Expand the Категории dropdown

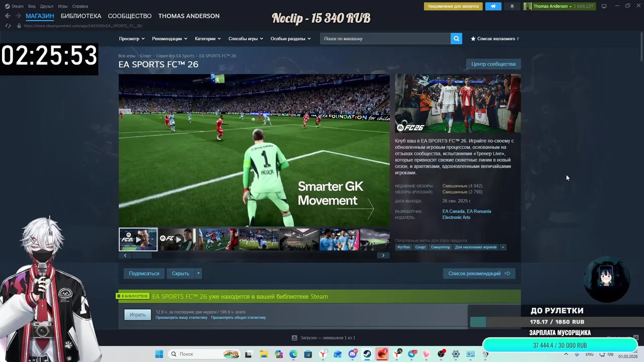208,39
